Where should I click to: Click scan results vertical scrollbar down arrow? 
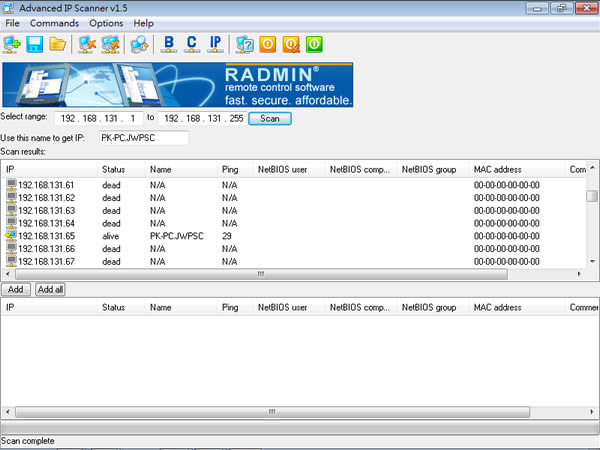(x=592, y=261)
